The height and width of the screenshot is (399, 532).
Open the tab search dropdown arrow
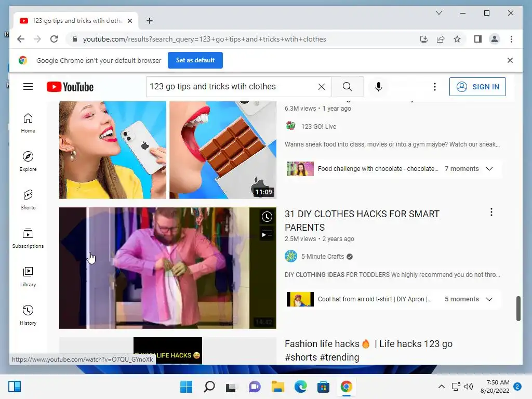pyautogui.click(x=438, y=13)
